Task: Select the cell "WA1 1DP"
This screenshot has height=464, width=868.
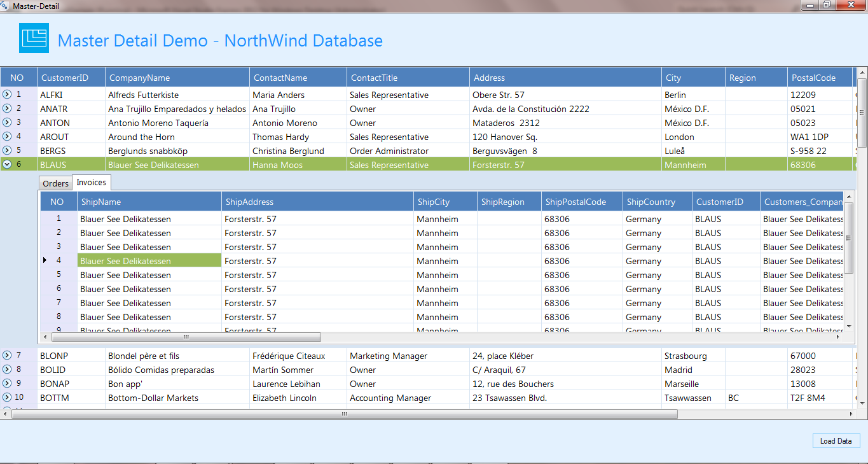Action: coord(820,137)
